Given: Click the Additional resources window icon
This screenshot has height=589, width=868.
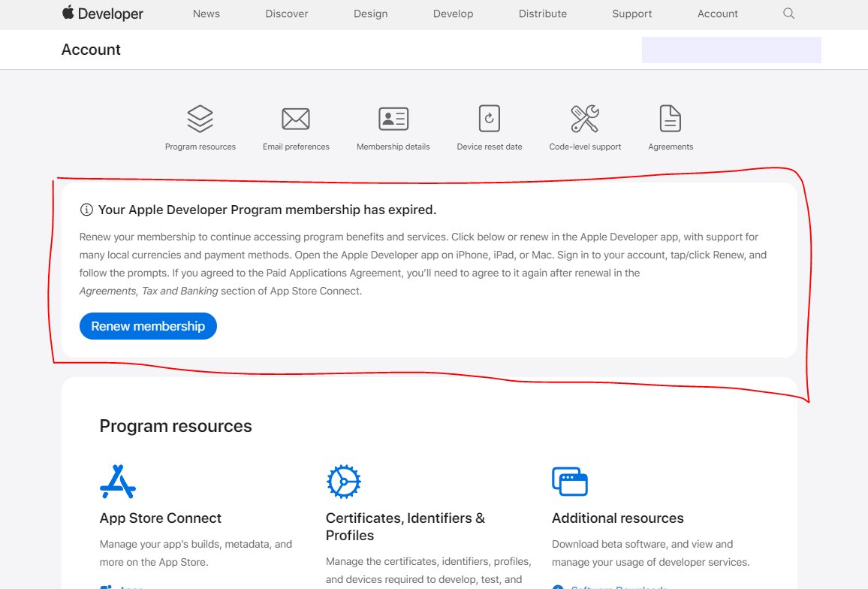Looking at the screenshot, I should point(570,481).
